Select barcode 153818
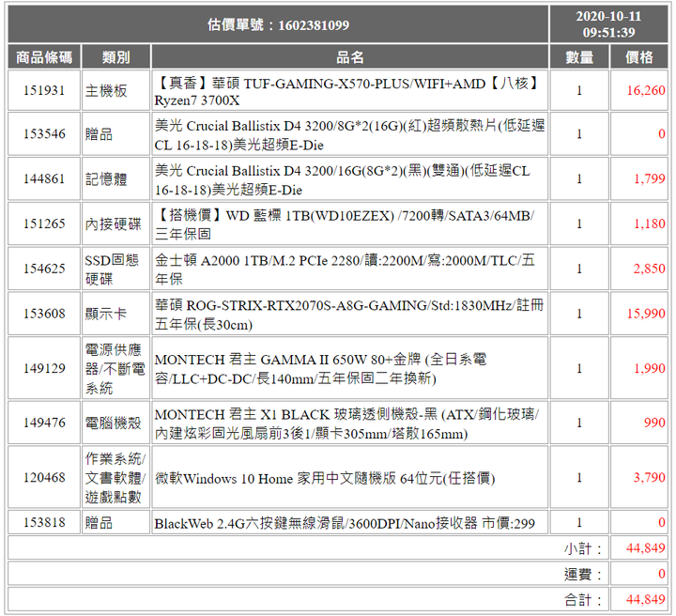 [44, 522]
